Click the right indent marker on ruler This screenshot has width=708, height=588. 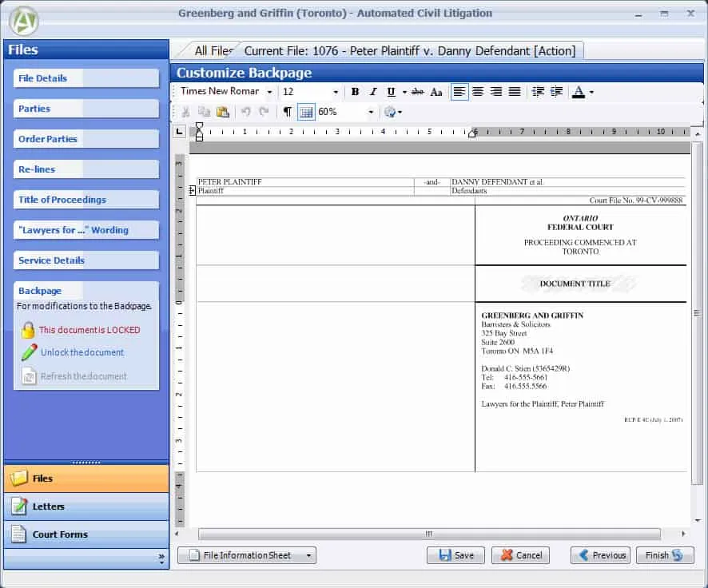[472, 133]
